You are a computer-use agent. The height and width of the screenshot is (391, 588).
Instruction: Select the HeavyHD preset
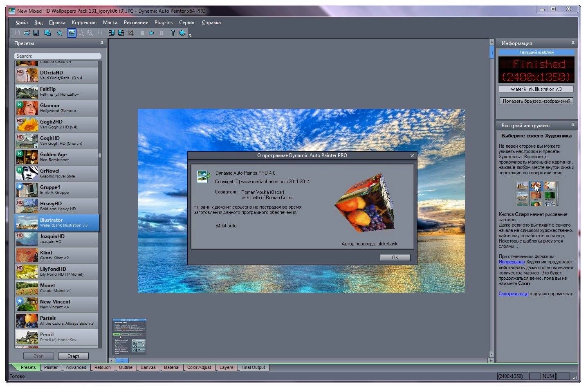pos(56,206)
